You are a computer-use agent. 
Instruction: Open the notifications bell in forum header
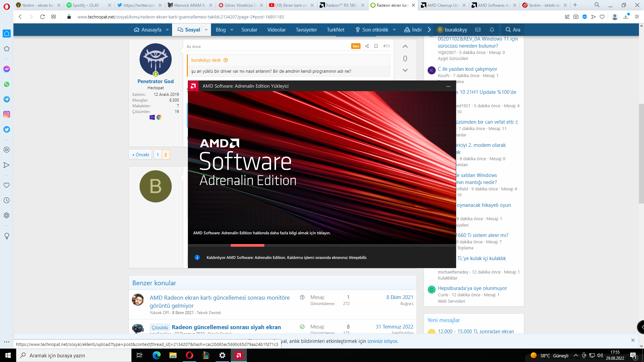click(492, 29)
